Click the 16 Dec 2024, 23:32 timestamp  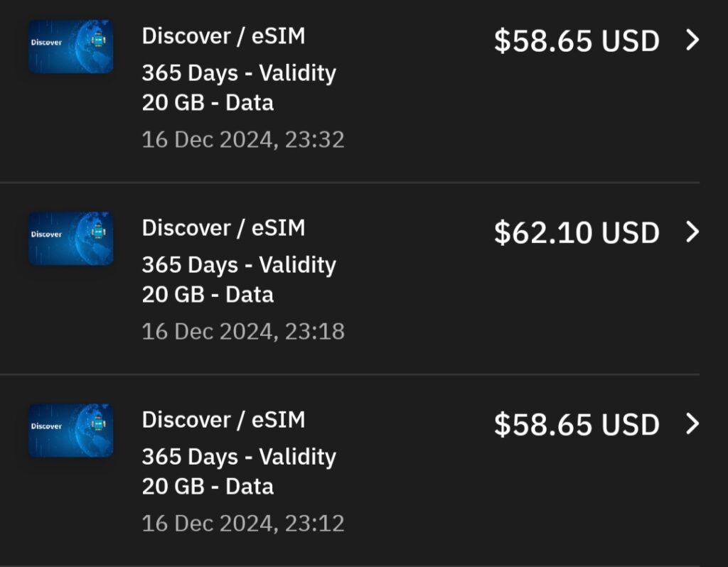243,139
